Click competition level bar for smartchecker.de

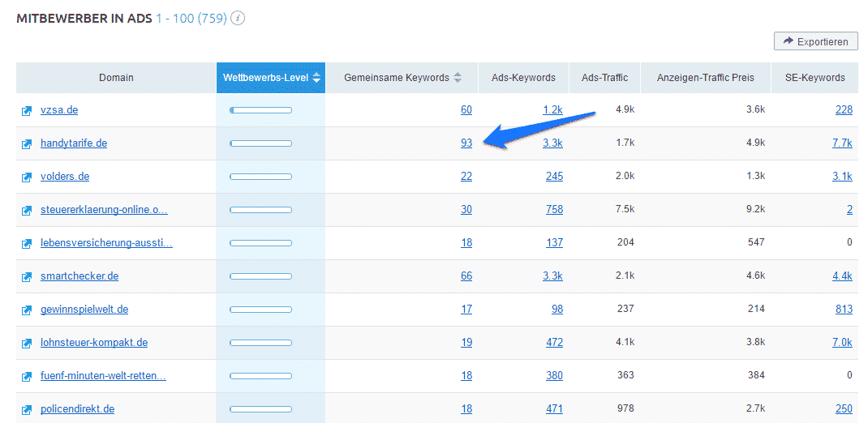point(260,276)
